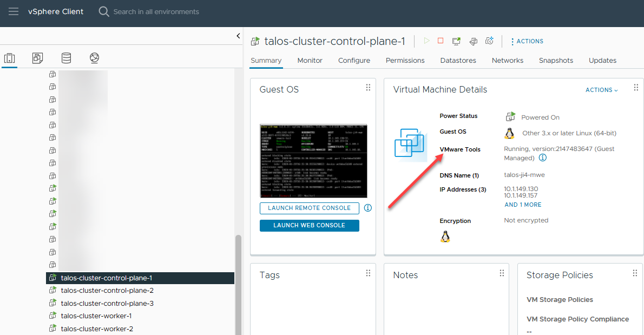Click the inventory tree vertical scrollbar
The image size is (644, 335).
pos(238,285)
